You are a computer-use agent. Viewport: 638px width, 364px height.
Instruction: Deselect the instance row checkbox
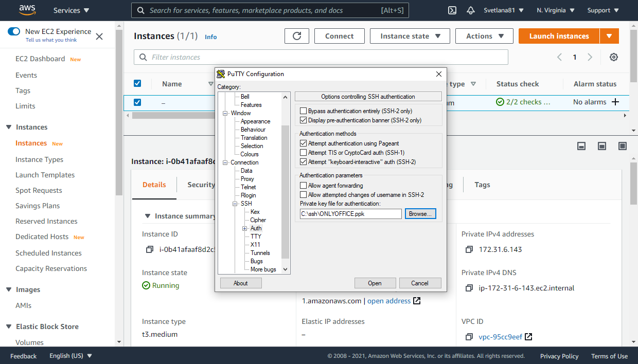[x=137, y=102]
